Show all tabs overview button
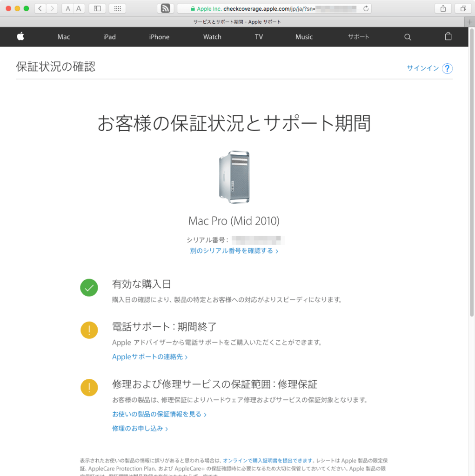 pos(463,8)
